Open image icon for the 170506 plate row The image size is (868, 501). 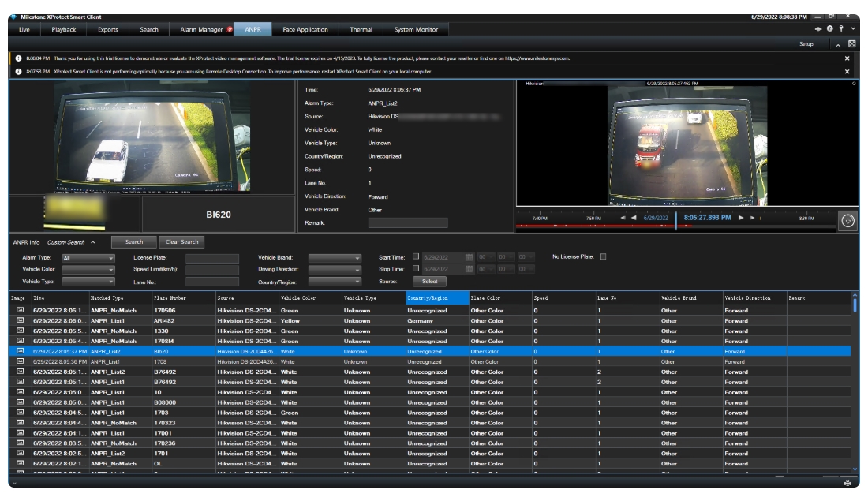(20, 310)
